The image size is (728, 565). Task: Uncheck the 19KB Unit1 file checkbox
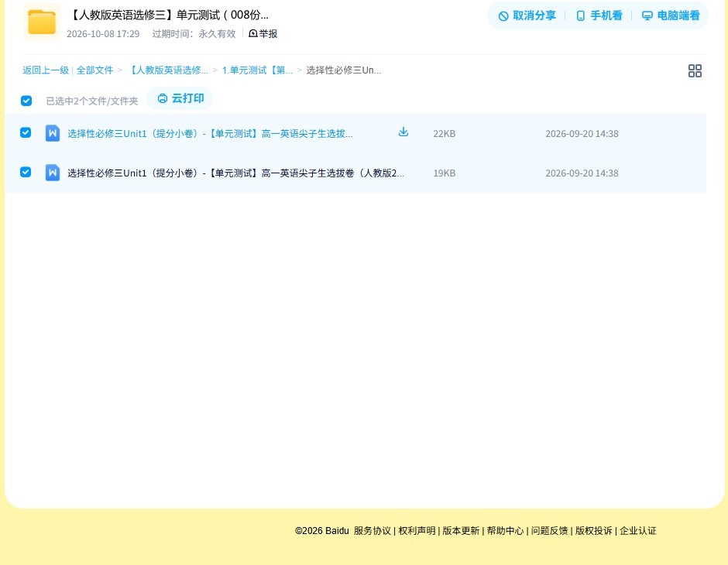coord(26,172)
